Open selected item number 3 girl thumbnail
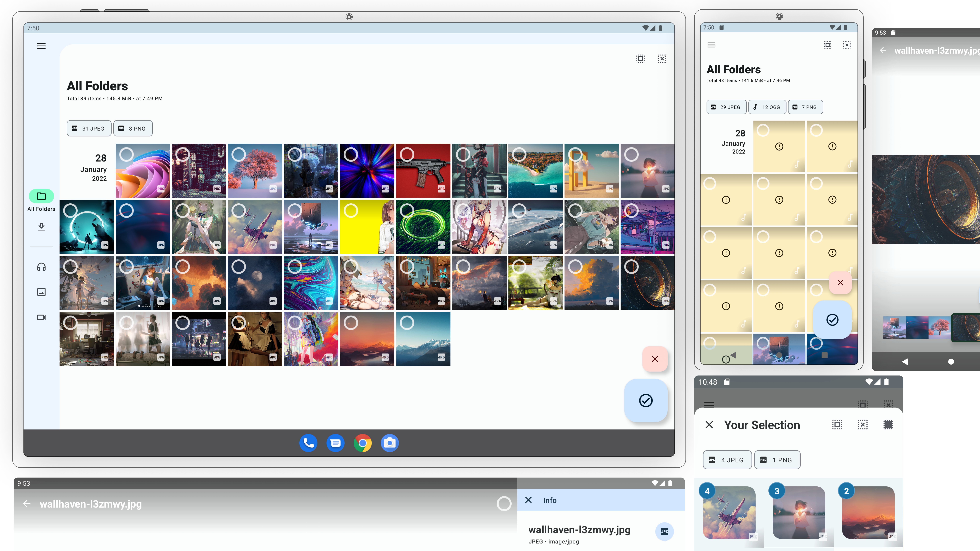 click(x=799, y=513)
